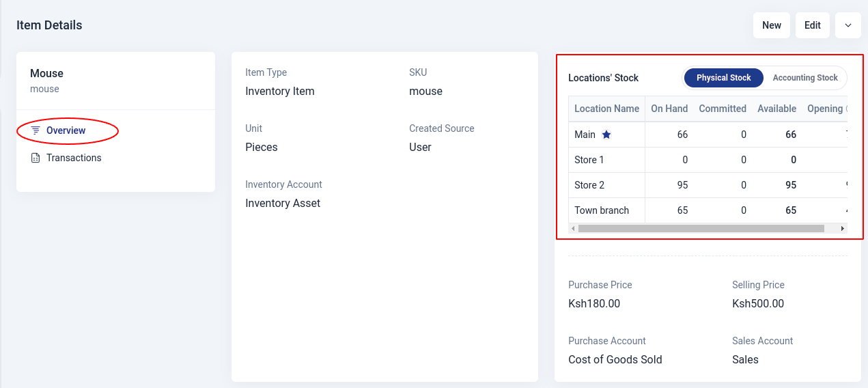Click the star icon next to Main
The image size is (868, 388).
tap(606, 135)
